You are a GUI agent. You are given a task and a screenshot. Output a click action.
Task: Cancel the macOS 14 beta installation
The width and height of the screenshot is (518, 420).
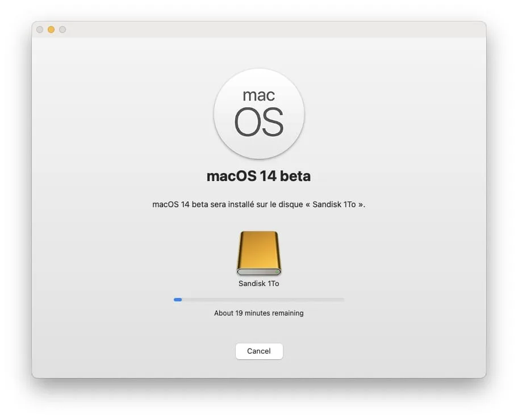pyautogui.click(x=259, y=351)
